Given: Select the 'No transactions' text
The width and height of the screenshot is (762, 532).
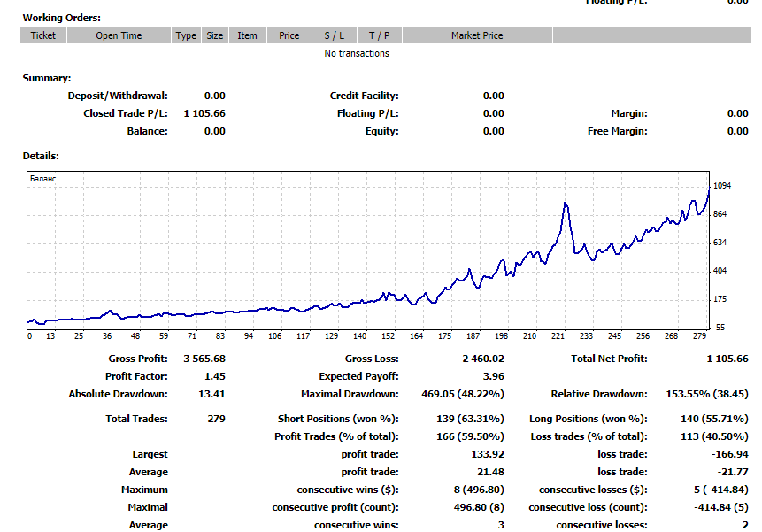Looking at the screenshot, I should [x=357, y=53].
